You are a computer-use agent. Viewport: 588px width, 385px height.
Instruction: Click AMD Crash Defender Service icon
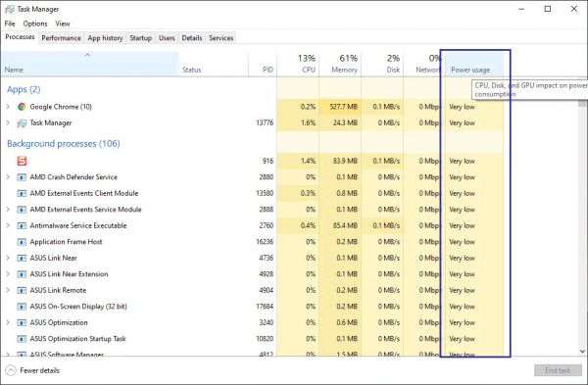[22, 177]
